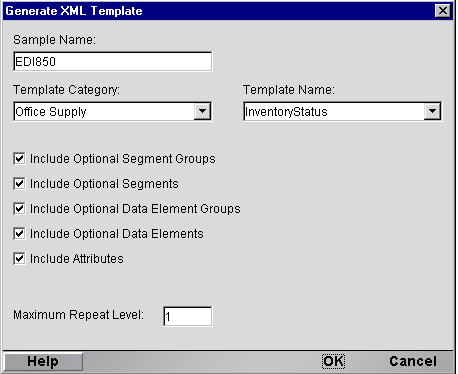
Task: Click the Maximum Repeat Level field
Action: [188, 316]
